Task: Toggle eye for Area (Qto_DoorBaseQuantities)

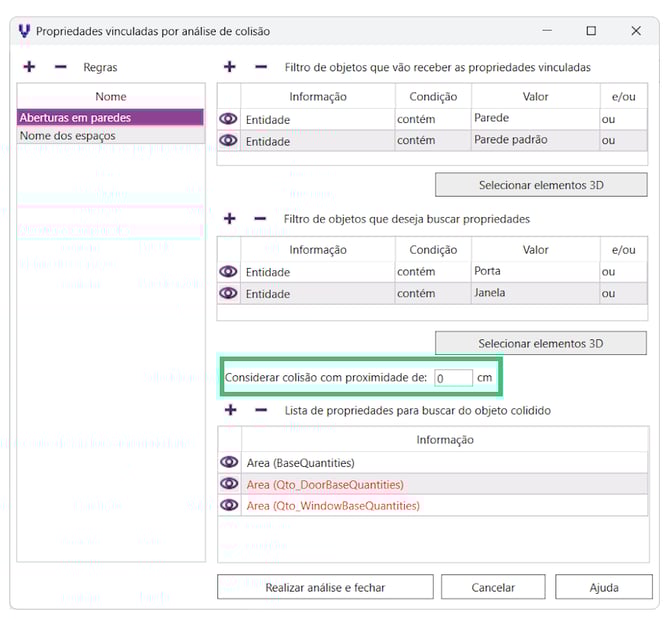Action: [x=229, y=485]
